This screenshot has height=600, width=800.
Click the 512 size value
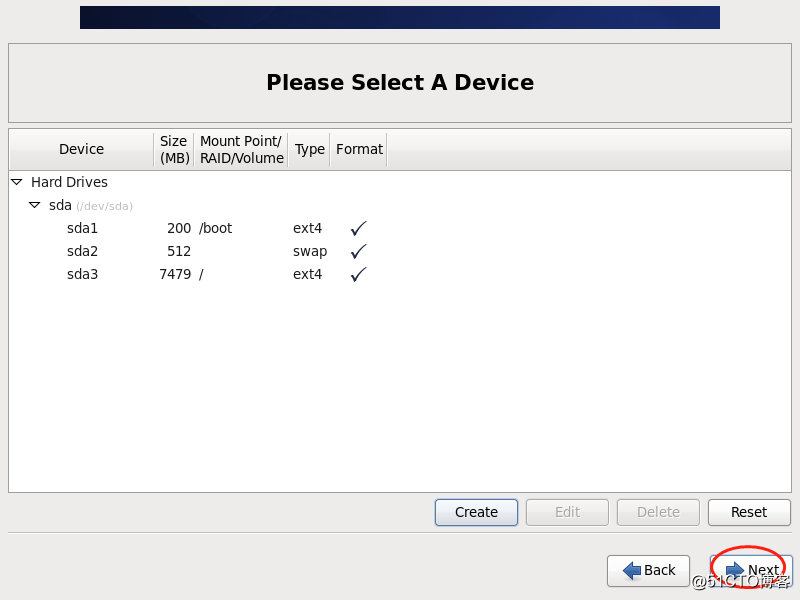[x=179, y=251]
